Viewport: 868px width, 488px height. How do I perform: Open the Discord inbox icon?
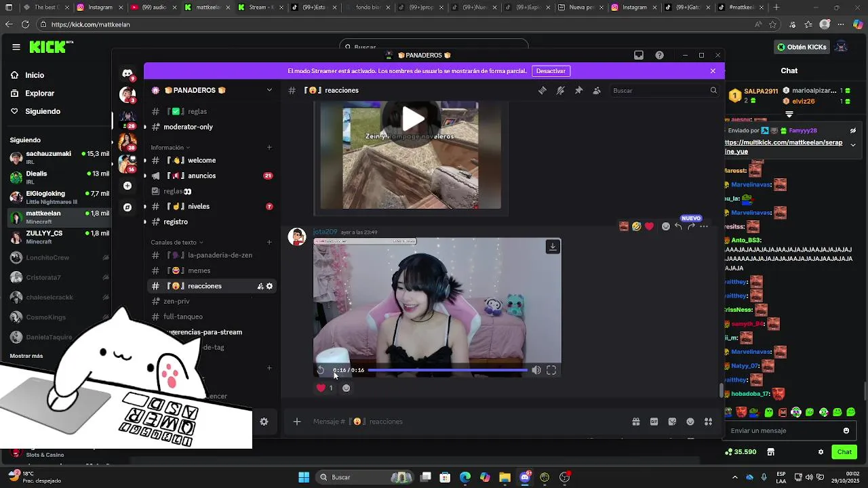pos(639,55)
